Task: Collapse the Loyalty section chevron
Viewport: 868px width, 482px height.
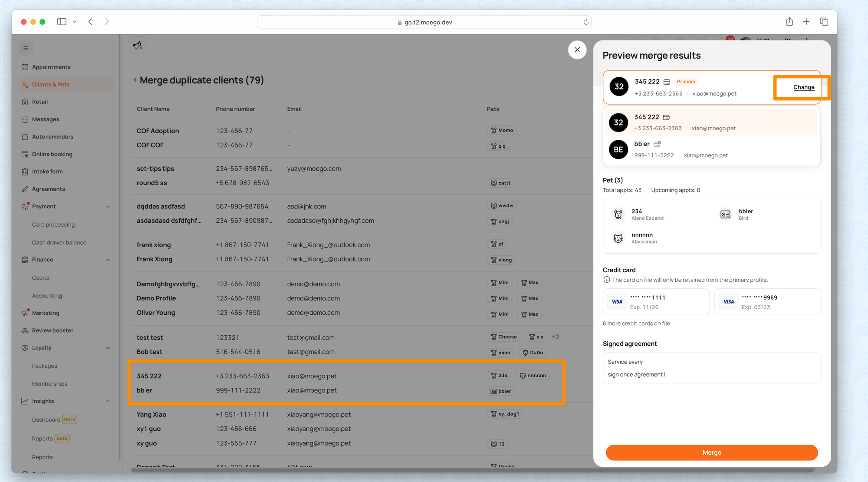Action: [x=108, y=348]
